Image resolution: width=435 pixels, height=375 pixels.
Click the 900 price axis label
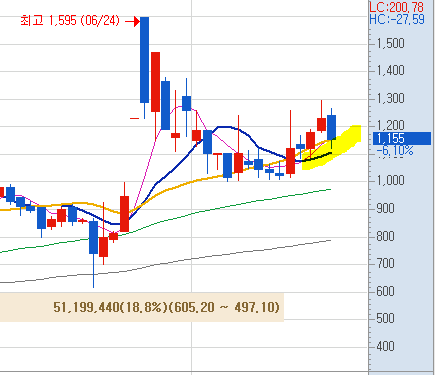(385, 208)
